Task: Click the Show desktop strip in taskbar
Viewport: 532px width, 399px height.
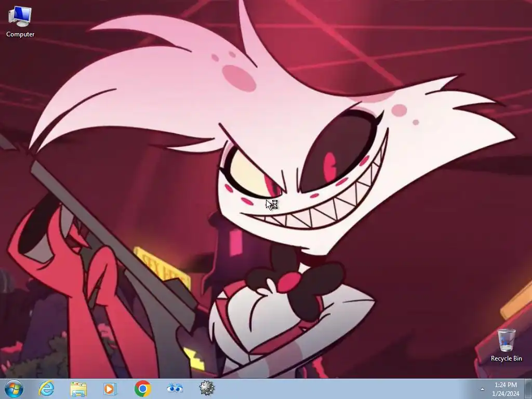Action: coord(528,389)
